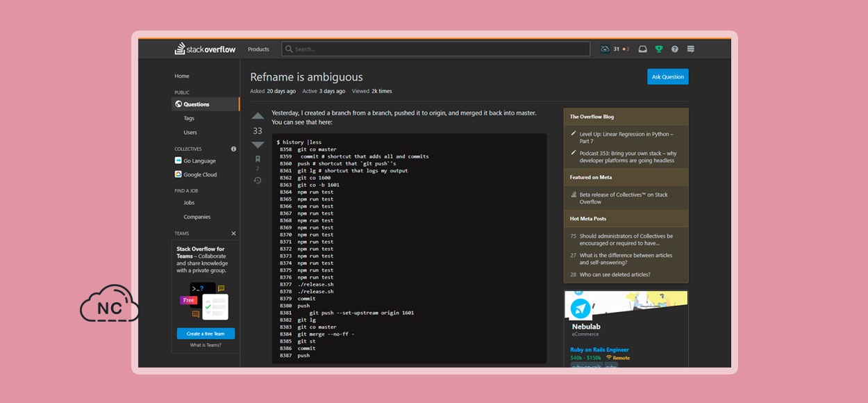
Task: Bookmark the question
Action: pos(258,159)
